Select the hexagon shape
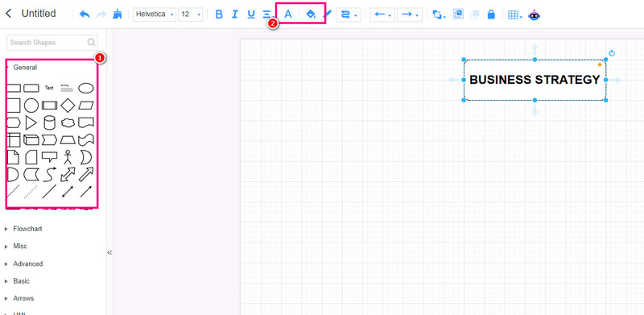644x315 pixels. pyautogui.click(x=14, y=122)
